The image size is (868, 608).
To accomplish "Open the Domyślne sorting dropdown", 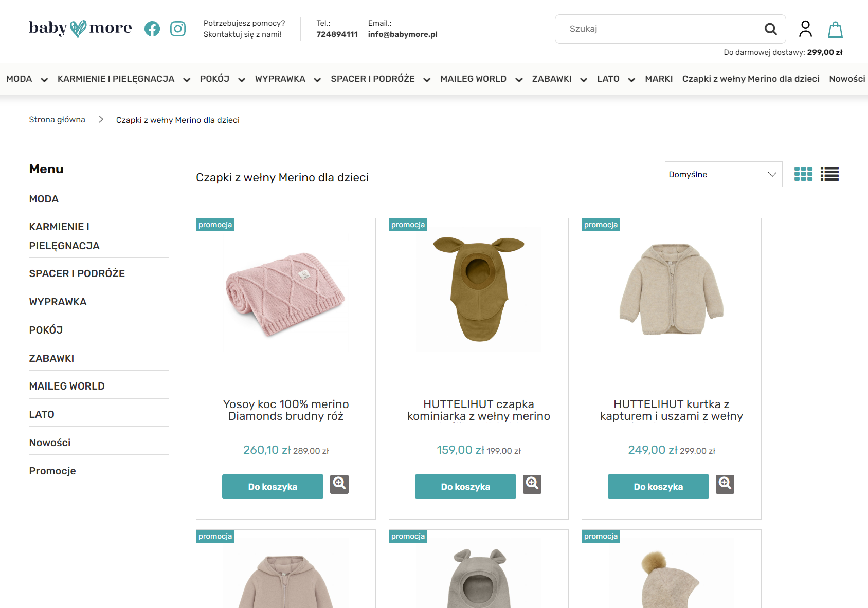I will tap(723, 175).
